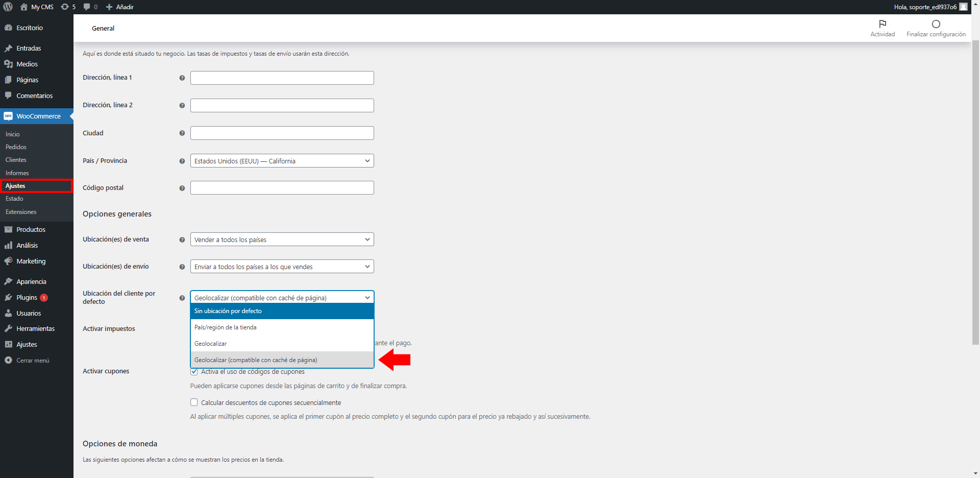Click the Ciudad input field
Screen dimensions: 980x478
(x=282, y=133)
